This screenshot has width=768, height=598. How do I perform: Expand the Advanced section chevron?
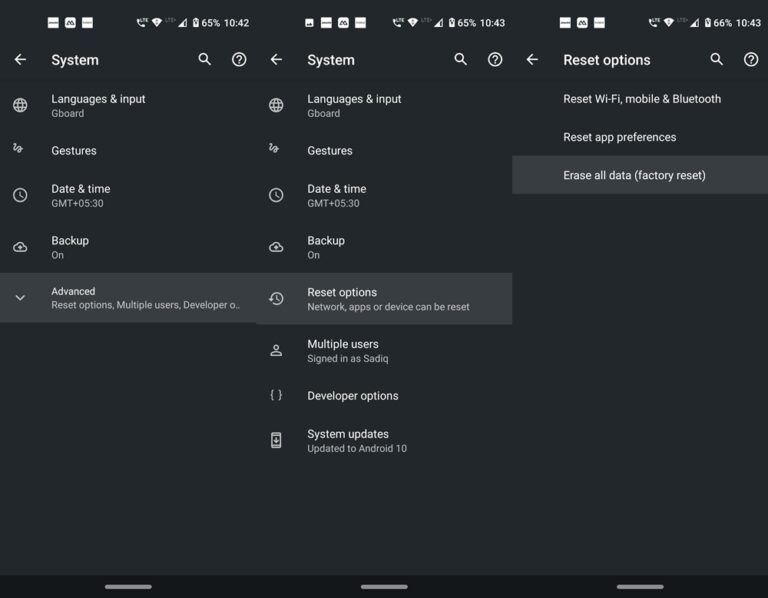(x=20, y=298)
